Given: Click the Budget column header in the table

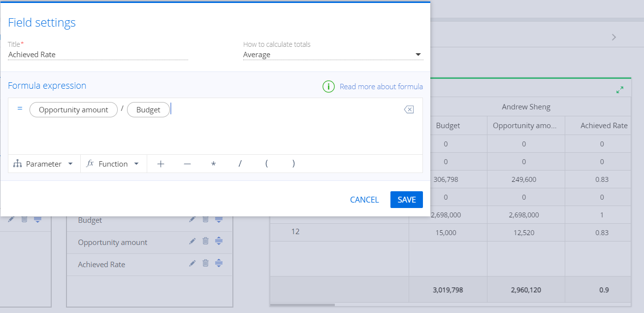Looking at the screenshot, I should coord(448,126).
